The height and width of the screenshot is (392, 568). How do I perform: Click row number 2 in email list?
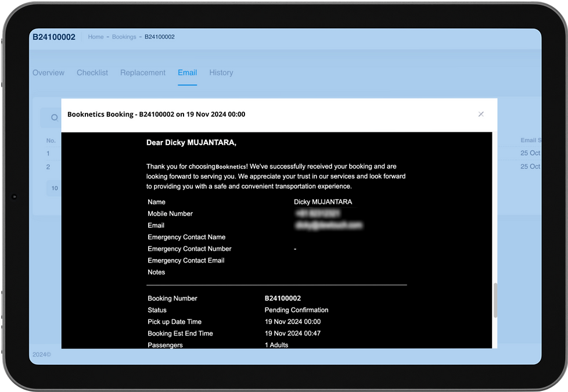point(48,167)
